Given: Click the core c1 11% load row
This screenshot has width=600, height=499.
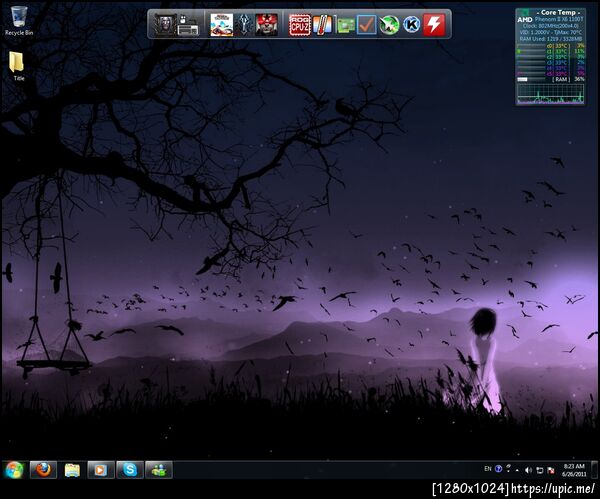Looking at the screenshot, I should tap(550, 51).
